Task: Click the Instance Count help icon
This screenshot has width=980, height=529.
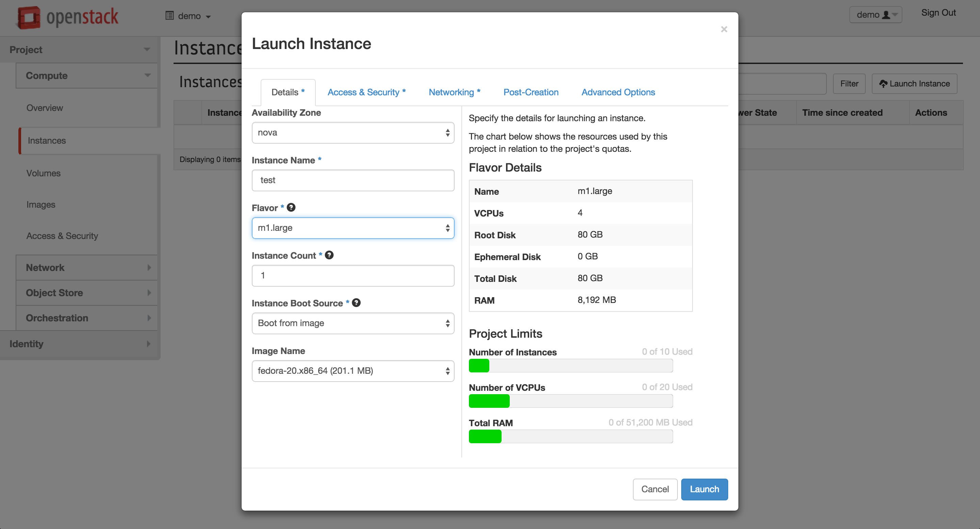Action: pos(329,255)
